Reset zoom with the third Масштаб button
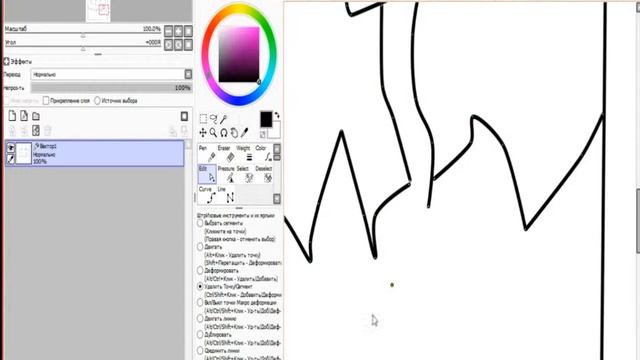The image size is (640, 360). 188,31
